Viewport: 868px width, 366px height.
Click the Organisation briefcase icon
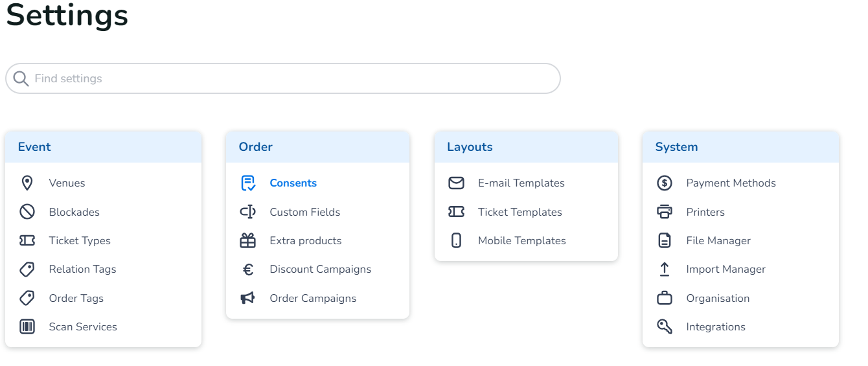(x=665, y=298)
